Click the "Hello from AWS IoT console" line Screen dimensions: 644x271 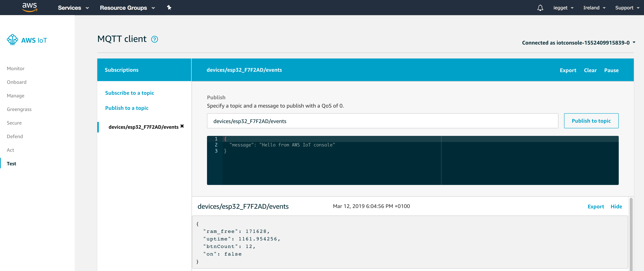282,145
